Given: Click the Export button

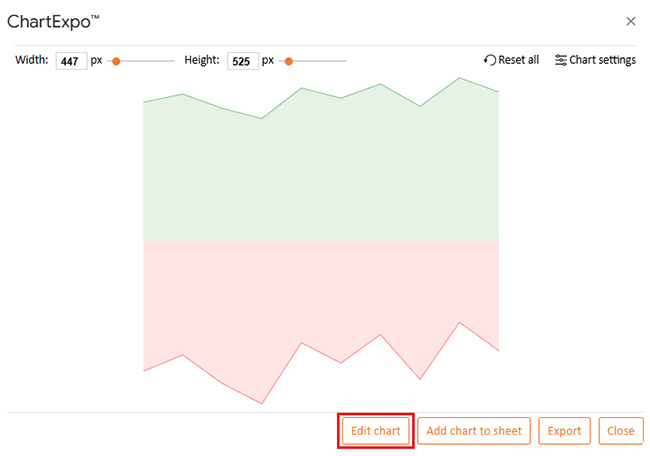Looking at the screenshot, I should tap(564, 431).
